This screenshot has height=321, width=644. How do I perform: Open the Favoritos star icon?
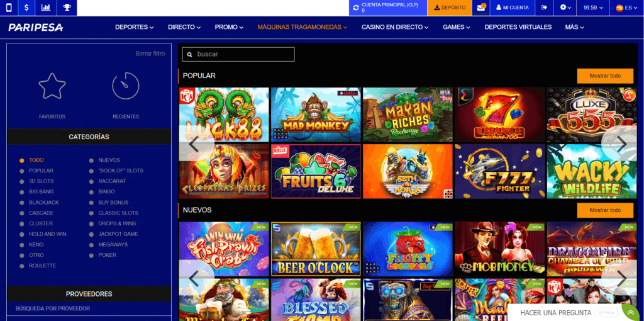pyautogui.click(x=52, y=86)
